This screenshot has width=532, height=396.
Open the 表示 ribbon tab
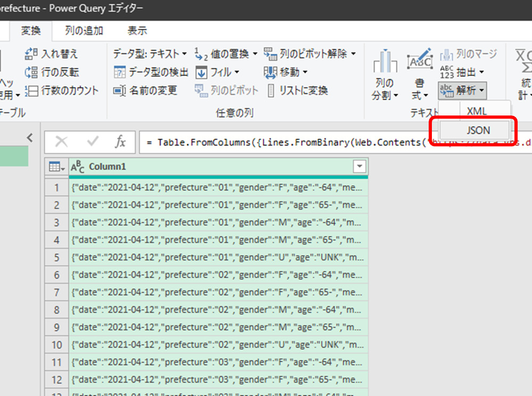(x=137, y=31)
